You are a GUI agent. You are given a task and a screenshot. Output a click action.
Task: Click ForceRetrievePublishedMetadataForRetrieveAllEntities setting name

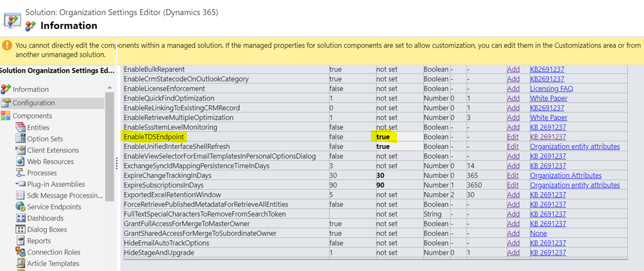(206, 204)
